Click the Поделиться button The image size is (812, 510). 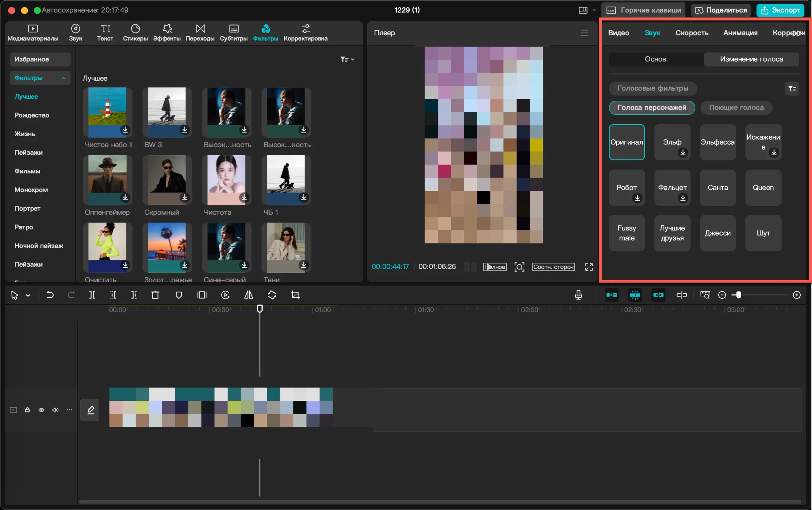(x=721, y=10)
